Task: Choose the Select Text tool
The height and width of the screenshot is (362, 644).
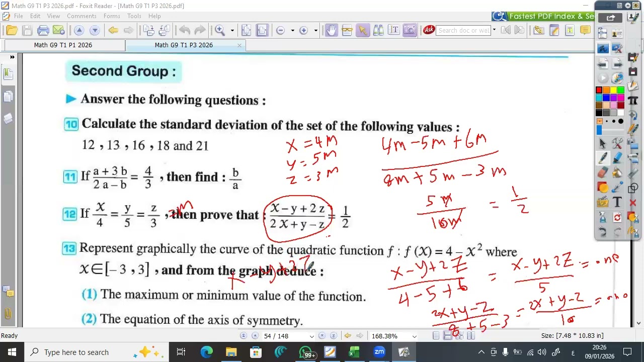Action: pyautogui.click(x=394, y=30)
